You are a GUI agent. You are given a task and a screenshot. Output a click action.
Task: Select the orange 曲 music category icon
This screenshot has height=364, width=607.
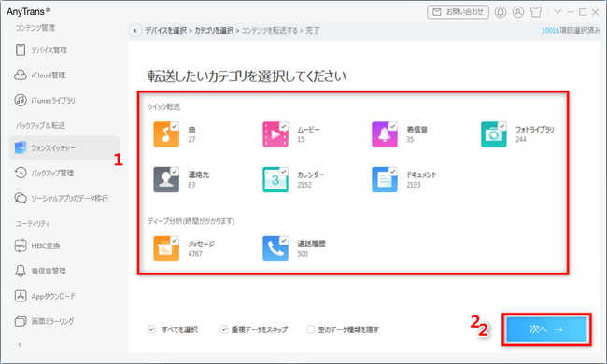pyautogui.click(x=166, y=134)
